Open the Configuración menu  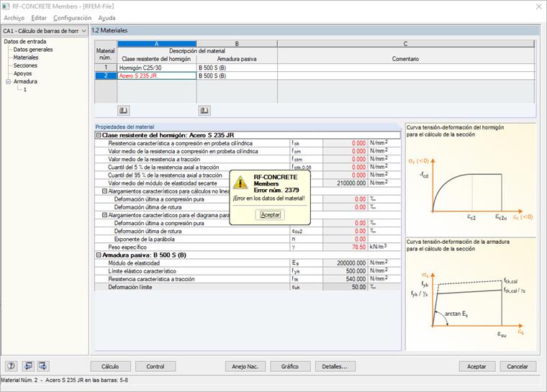tap(72, 18)
